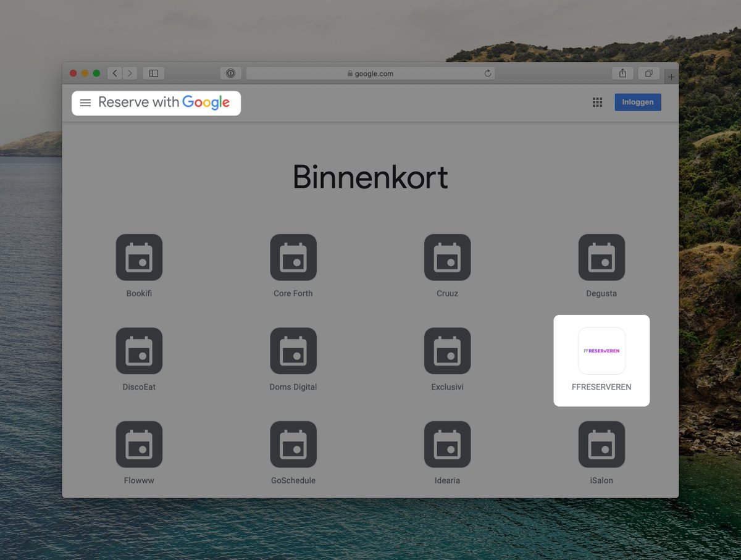This screenshot has width=741, height=560.
Task: Go forward with Safari's forward arrow
Action: [x=130, y=73]
